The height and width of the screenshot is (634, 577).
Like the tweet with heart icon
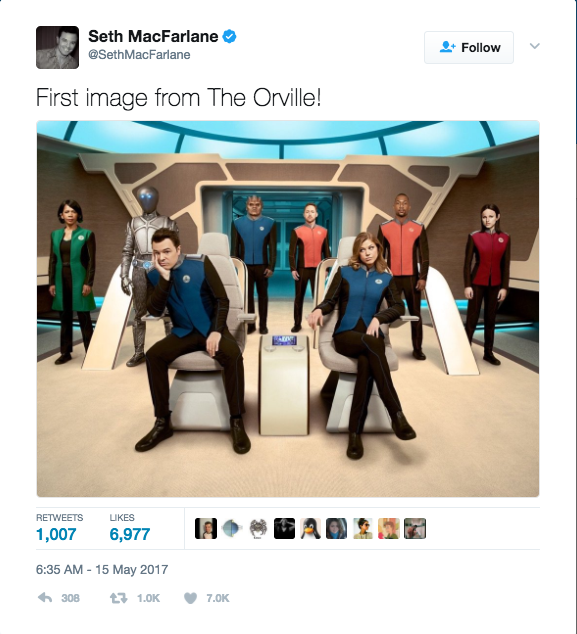(x=190, y=598)
